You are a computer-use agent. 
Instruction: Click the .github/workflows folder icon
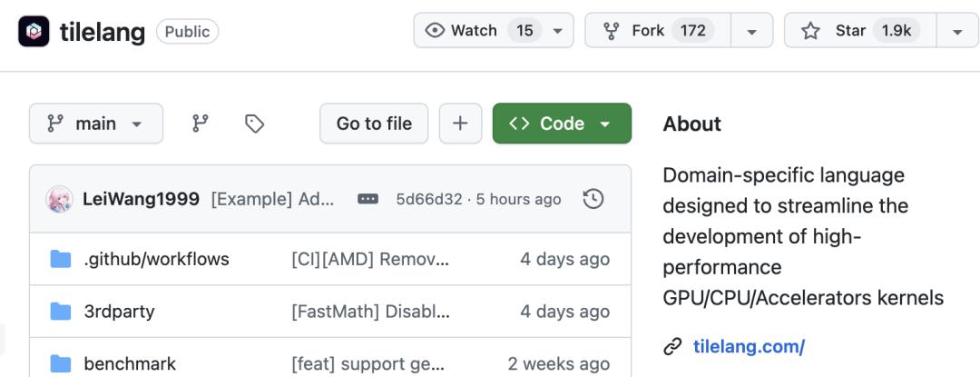point(61,259)
